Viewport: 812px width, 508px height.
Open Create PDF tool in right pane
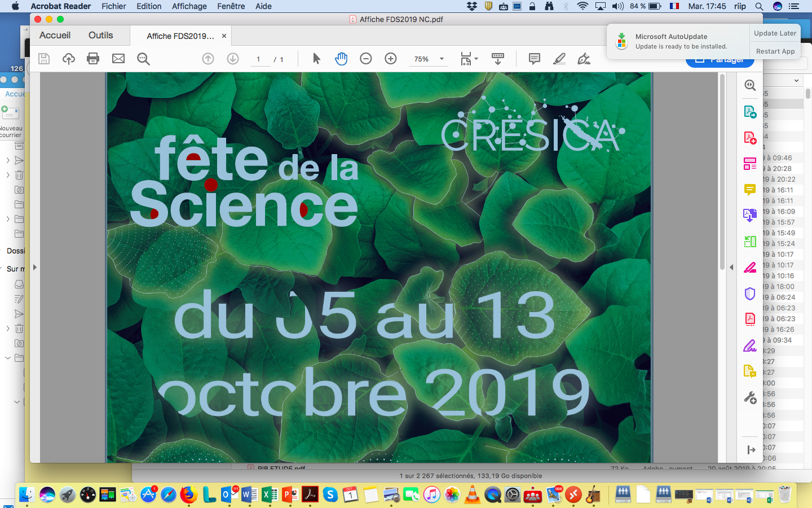750,138
